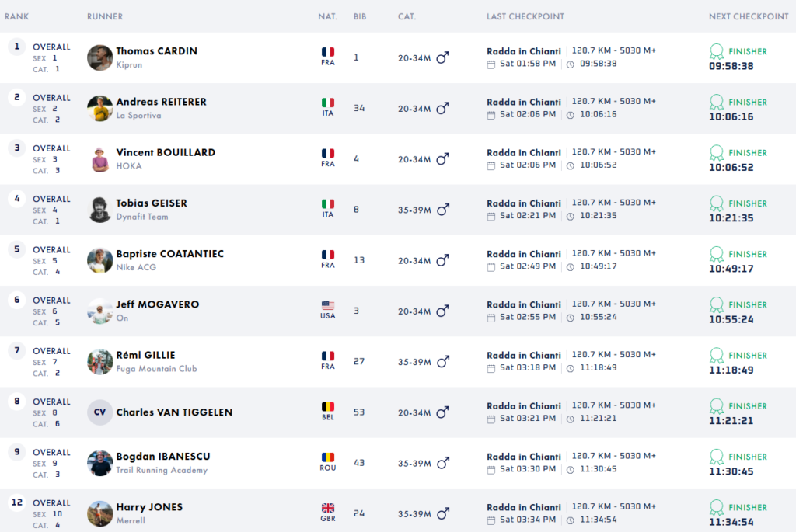796x532 pixels.
Task: Click the GBR flag for Harry JONES
Action: pyautogui.click(x=328, y=508)
